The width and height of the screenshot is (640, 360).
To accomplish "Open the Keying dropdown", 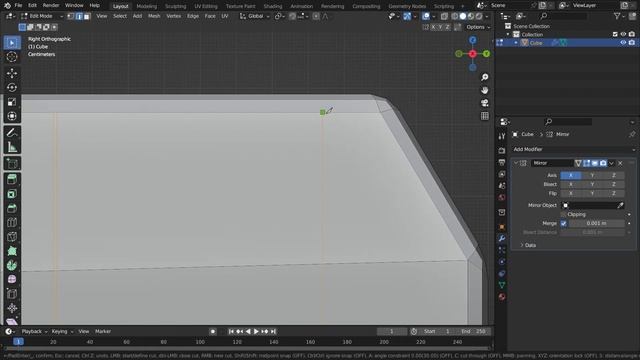I will coord(62,331).
